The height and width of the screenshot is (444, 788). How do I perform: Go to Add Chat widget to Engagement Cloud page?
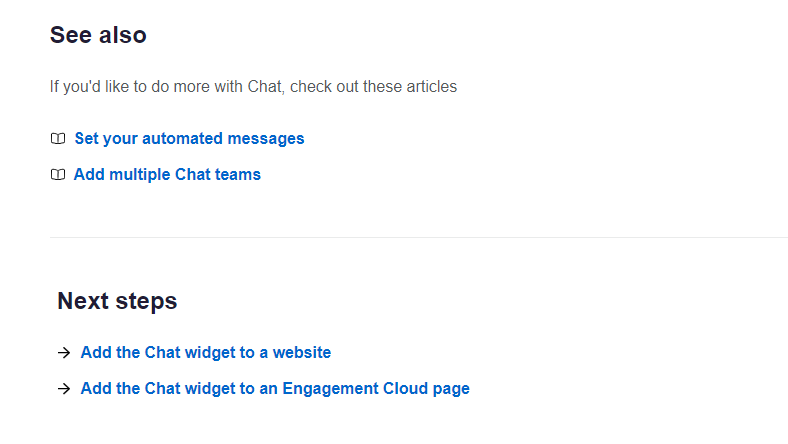pos(275,389)
